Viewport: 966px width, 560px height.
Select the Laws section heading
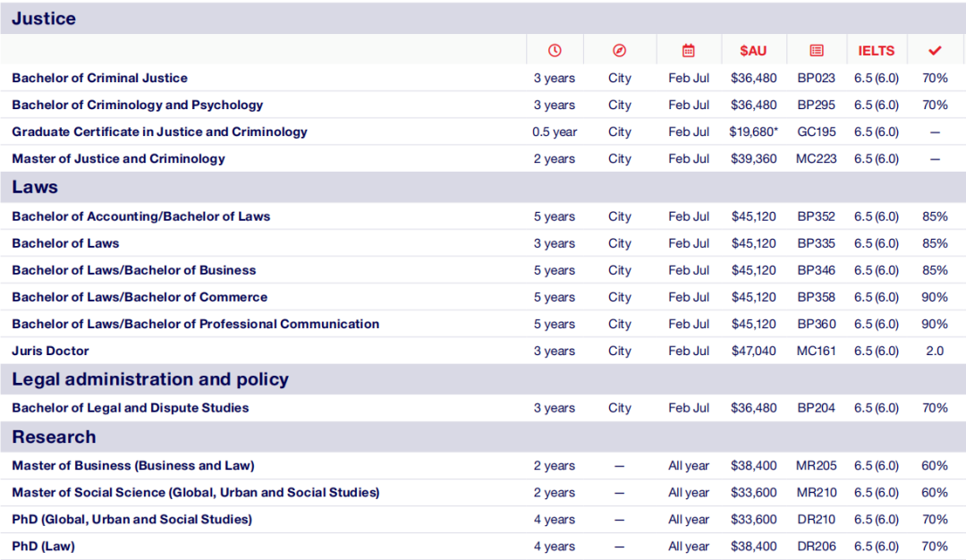click(35, 187)
